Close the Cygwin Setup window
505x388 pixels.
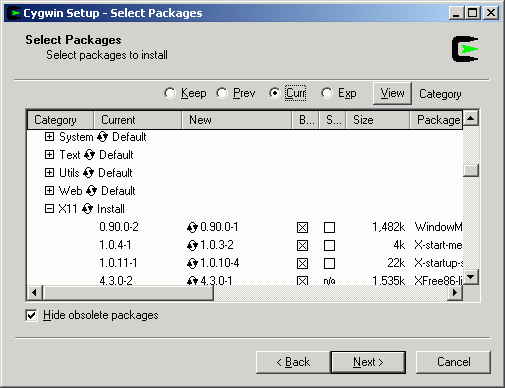pyautogui.click(x=491, y=13)
